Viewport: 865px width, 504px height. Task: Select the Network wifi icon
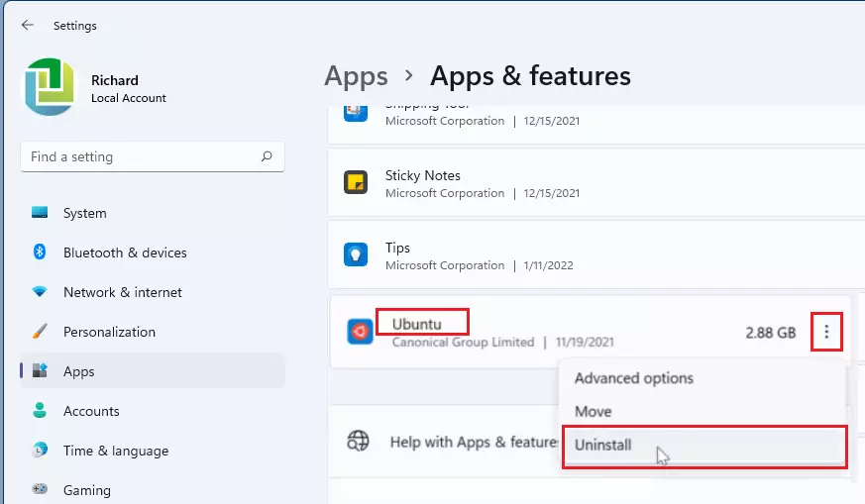[40, 292]
